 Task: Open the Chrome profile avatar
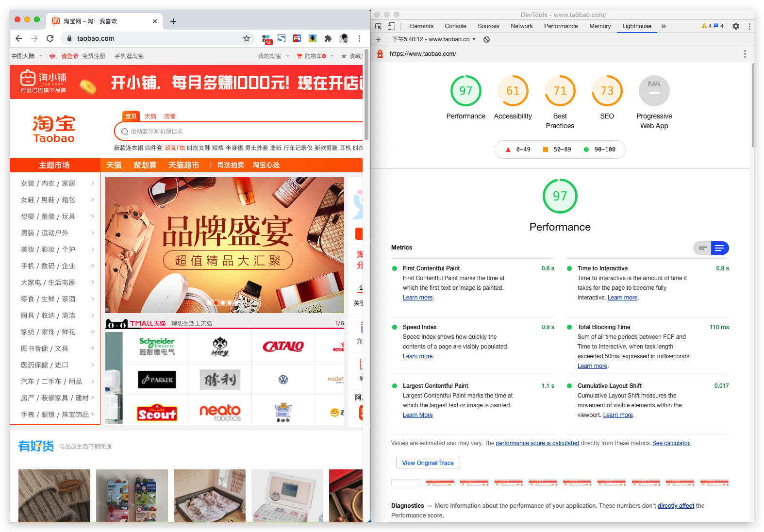click(x=344, y=38)
